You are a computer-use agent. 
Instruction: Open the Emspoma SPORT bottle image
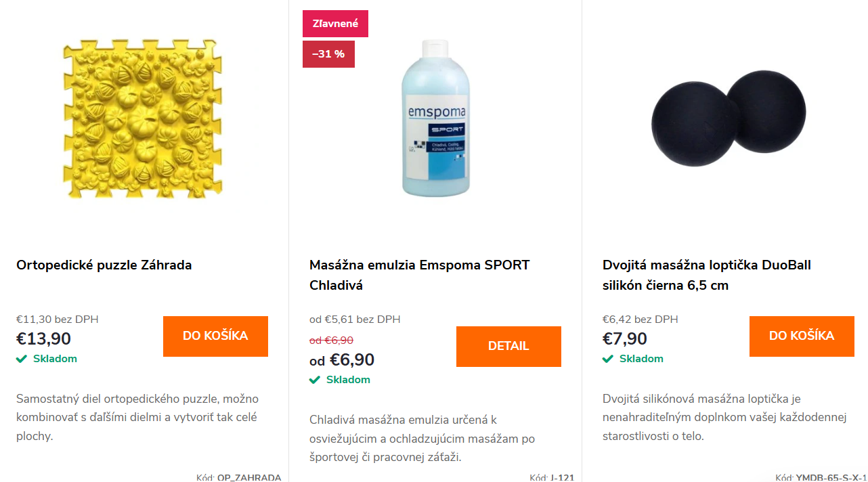pos(435,118)
